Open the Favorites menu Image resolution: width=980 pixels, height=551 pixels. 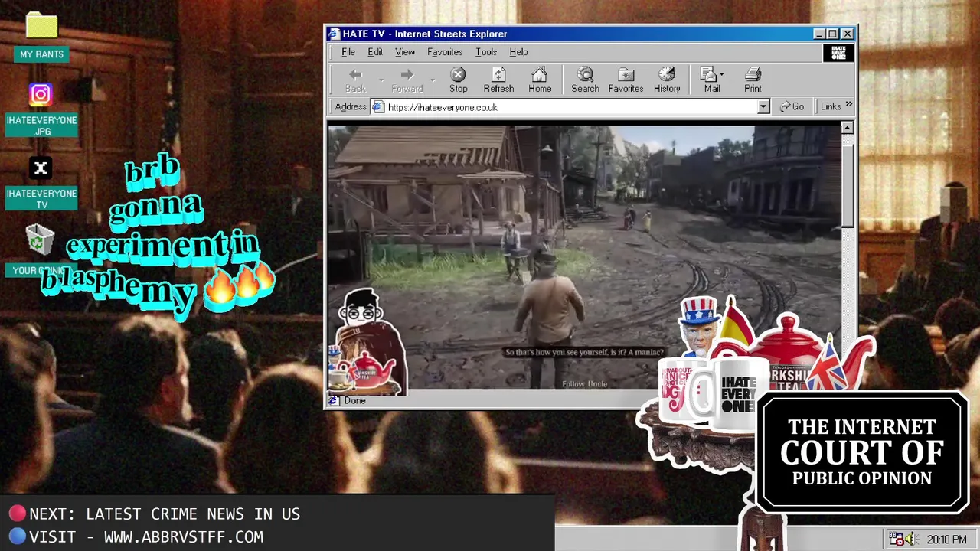pyautogui.click(x=445, y=52)
